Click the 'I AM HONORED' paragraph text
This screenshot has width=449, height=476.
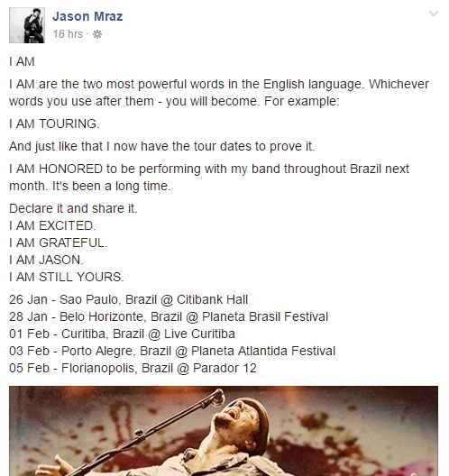click(x=209, y=178)
